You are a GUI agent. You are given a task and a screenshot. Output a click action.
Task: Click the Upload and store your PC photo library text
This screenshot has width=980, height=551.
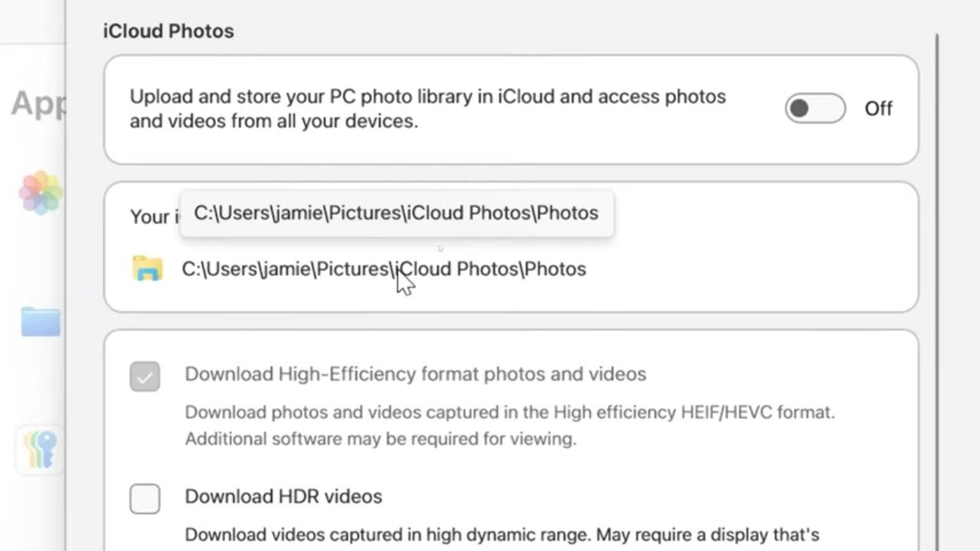pyautogui.click(x=427, y=109)
